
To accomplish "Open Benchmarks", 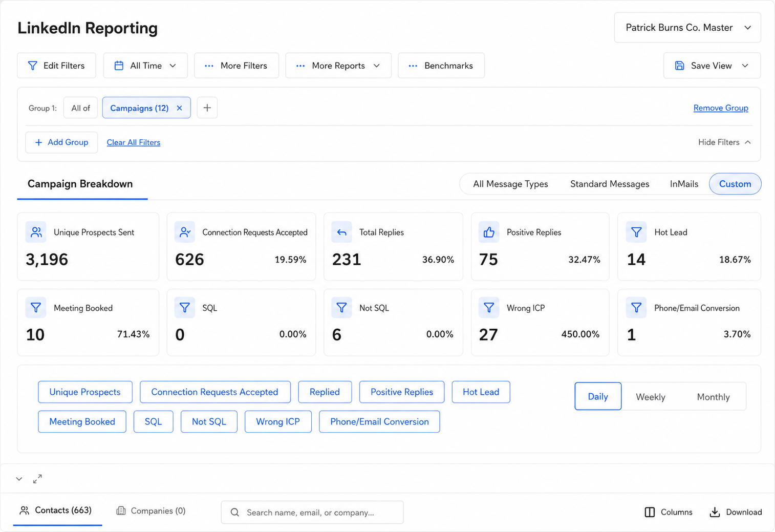I will click(x=441, y=66).
